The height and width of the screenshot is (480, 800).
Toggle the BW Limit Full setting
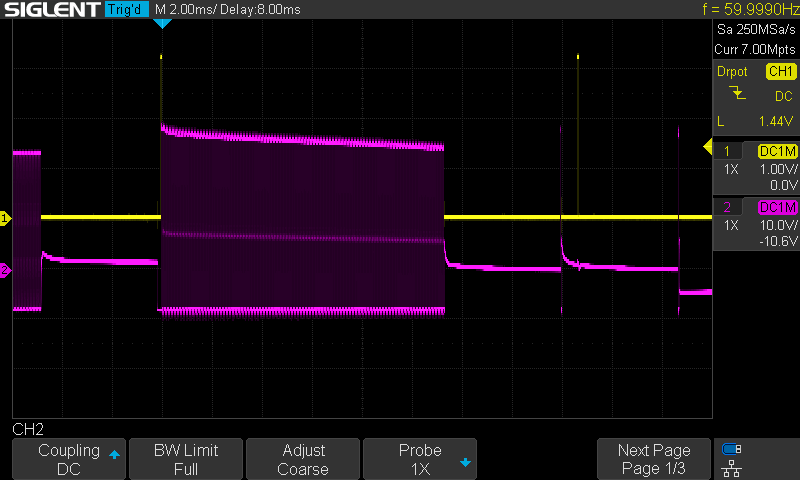186,459
